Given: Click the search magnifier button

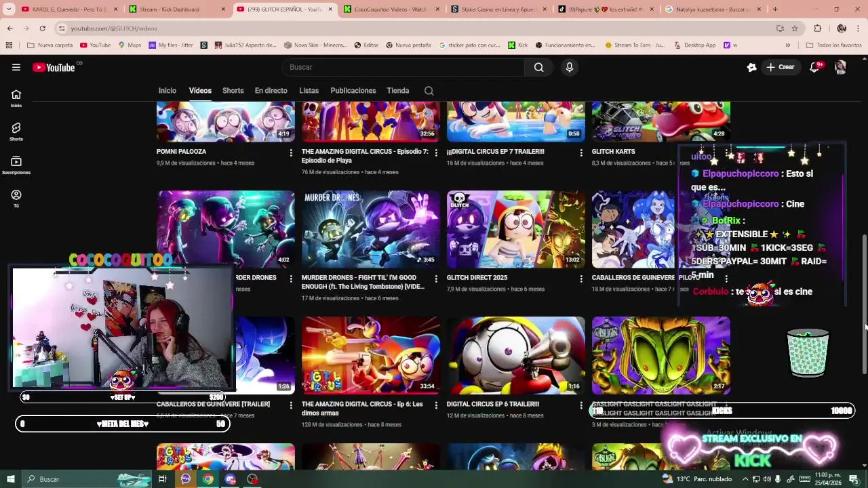Looking at the screenshot, I should [x=538, y=67].
